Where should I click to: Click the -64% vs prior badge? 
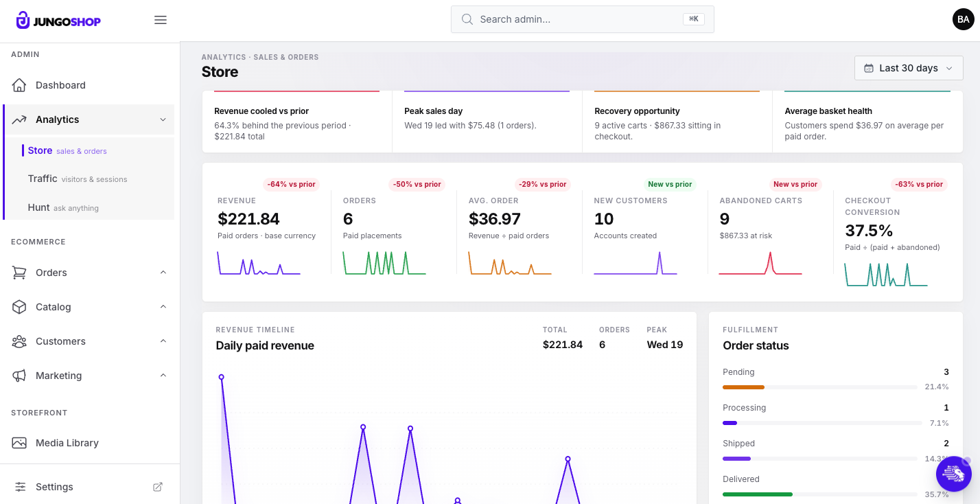click(x=292, y=184)
